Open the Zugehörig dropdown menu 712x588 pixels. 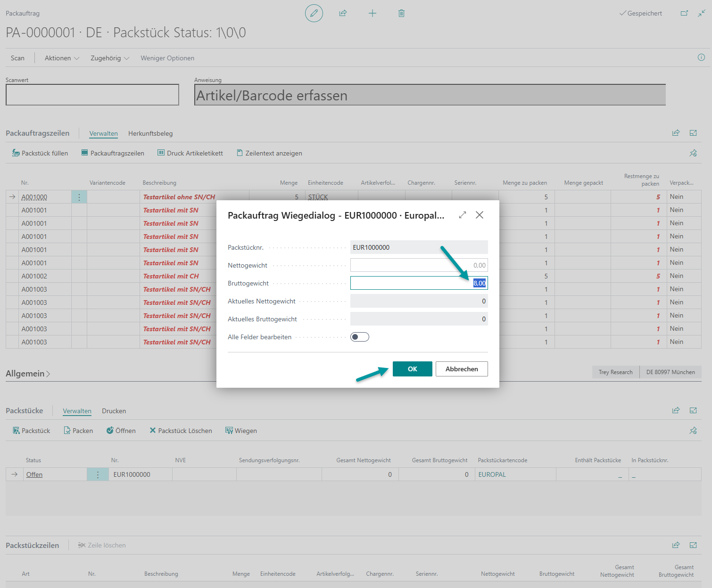pyautogui.click(x=109, y=58)
